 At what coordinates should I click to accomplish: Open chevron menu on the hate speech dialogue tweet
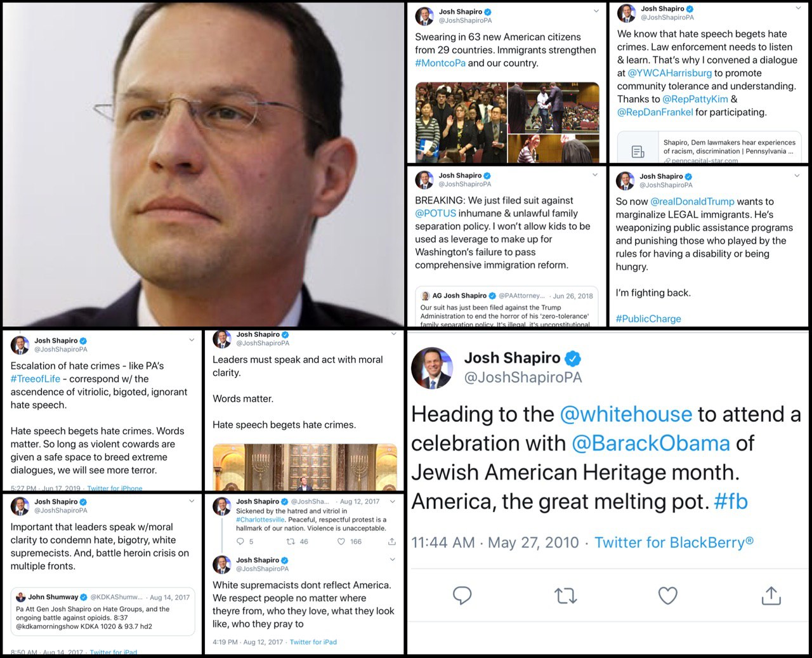tap(798, 8)
